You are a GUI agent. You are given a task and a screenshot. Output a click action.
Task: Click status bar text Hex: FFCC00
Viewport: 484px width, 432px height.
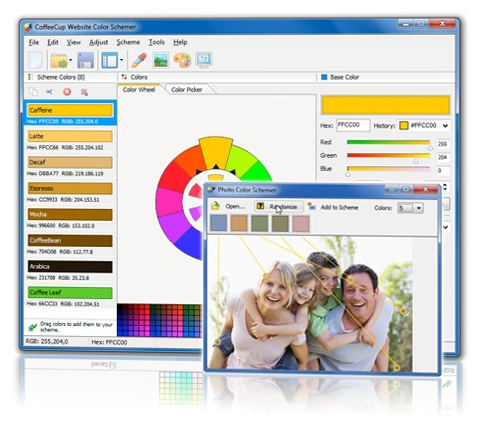pyautogui.click(x=109, y=342)
